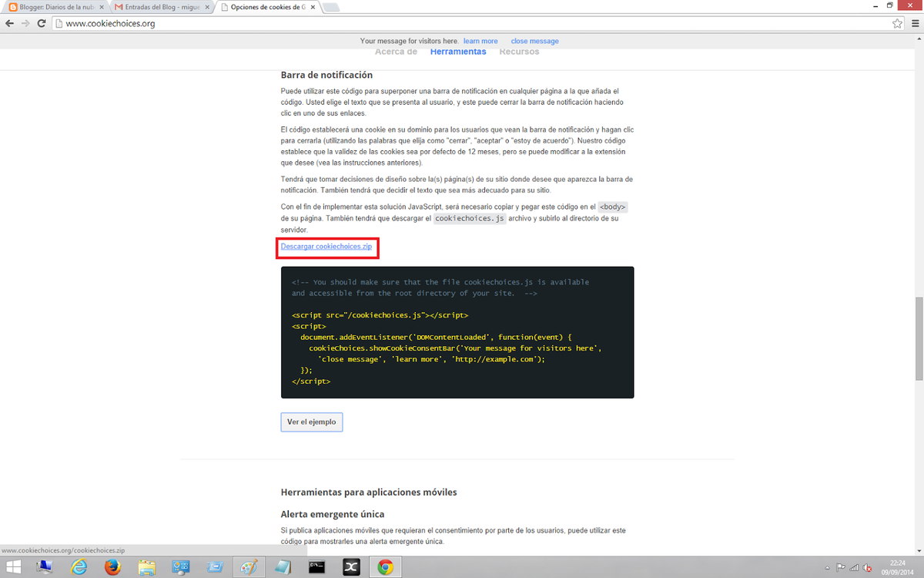Bookmark this page with the star icon
Image resolution: width=924 pixels, height=578 pixels.
[x=897, y=23]
